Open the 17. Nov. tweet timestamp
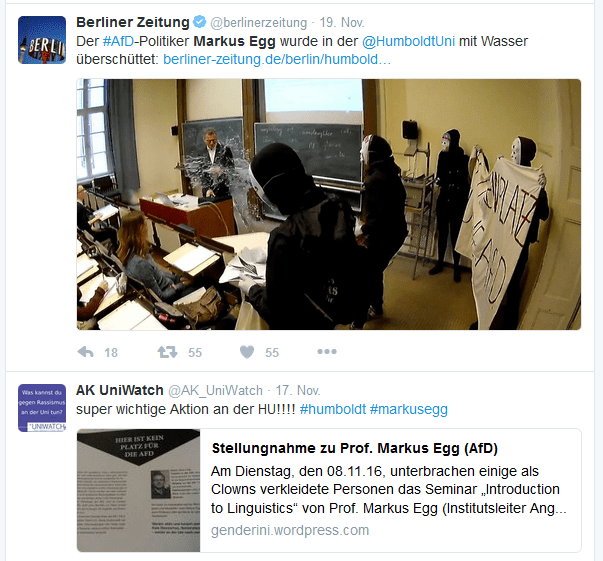 (x=298, y=391)
